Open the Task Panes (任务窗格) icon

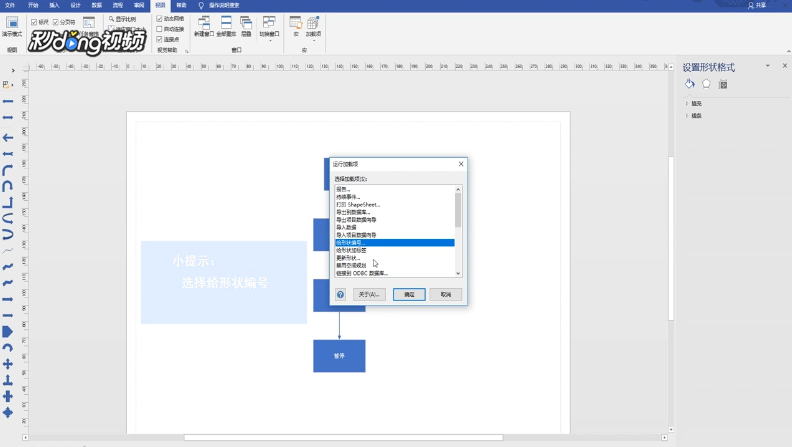(x=89, y=24)
